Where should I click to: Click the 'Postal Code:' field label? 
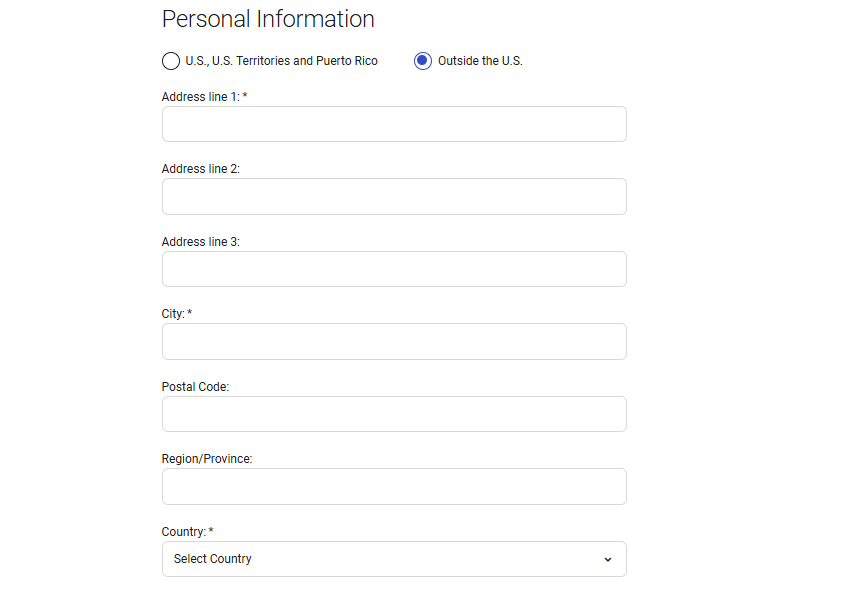coord(195,387)
